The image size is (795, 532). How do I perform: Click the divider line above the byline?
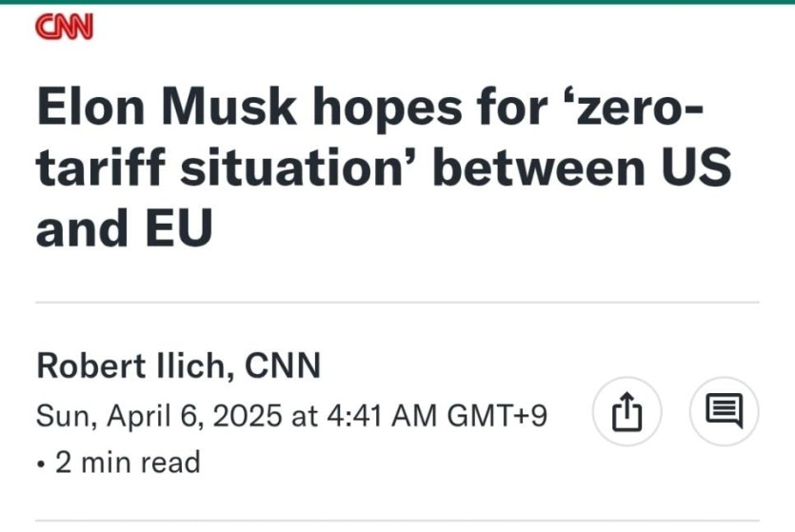(x=397, y=303)
